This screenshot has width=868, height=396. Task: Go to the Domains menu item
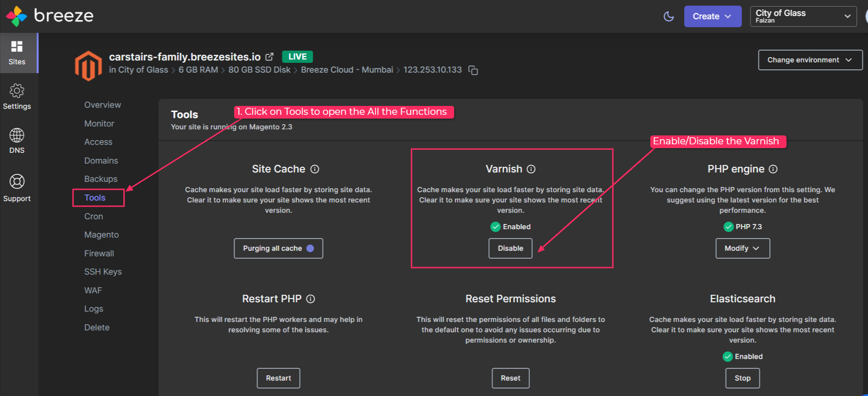(x=101, y=161)
